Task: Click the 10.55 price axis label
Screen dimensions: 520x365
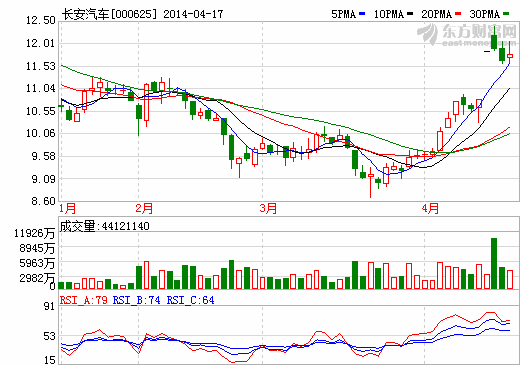Action: (41, 111)
